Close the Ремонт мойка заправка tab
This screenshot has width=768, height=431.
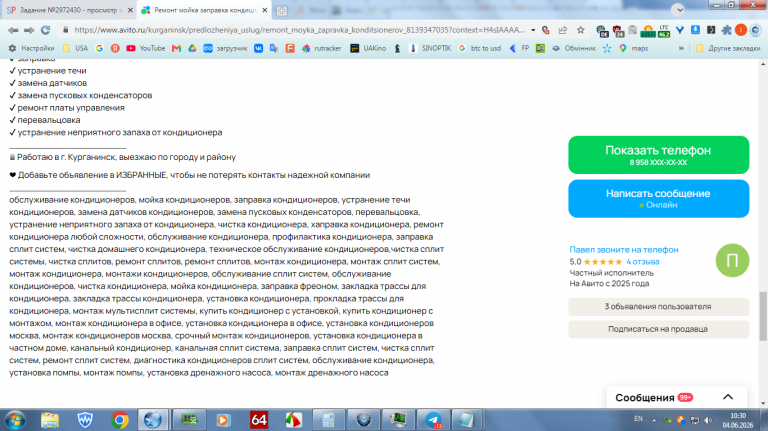click(265, 10)
